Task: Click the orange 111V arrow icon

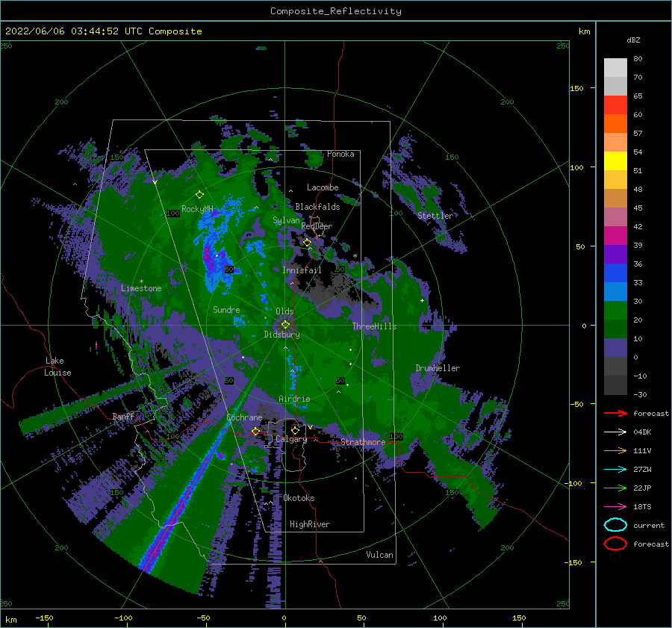Action: (x=615, y=450)
